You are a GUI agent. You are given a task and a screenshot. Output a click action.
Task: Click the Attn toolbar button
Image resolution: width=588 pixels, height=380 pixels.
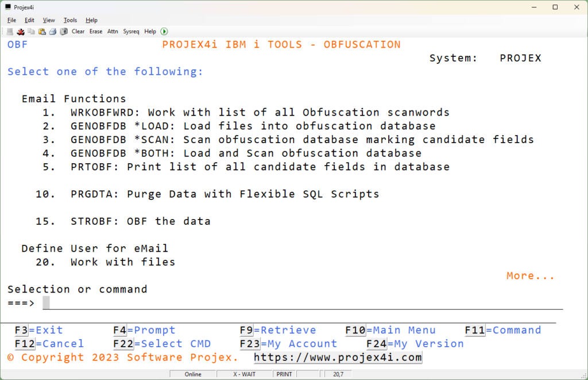click(x=113, y=32)
